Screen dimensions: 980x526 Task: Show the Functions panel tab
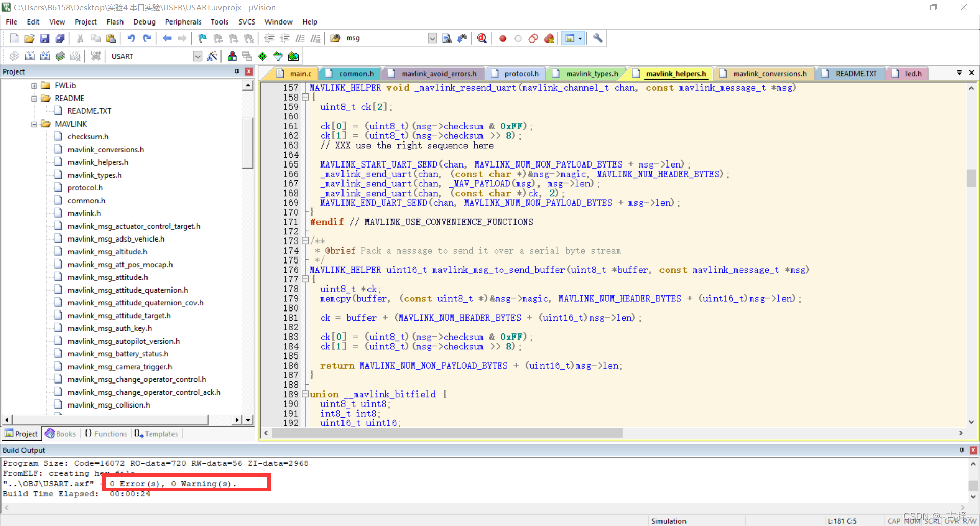(x=106, y=434)
